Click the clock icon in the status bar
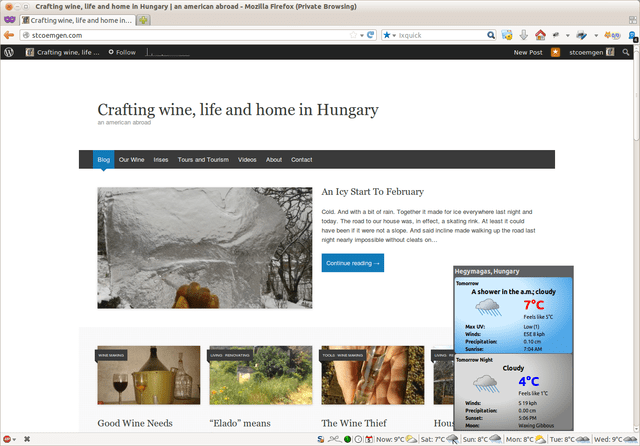Image resolution: width=640 pixels, height=446 pixels. point(358,439)
